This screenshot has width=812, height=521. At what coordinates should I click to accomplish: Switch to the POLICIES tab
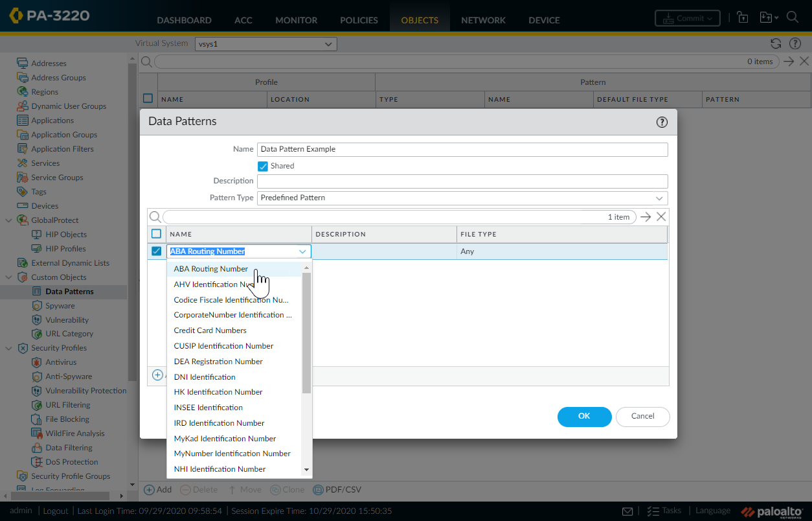point(359,20)
